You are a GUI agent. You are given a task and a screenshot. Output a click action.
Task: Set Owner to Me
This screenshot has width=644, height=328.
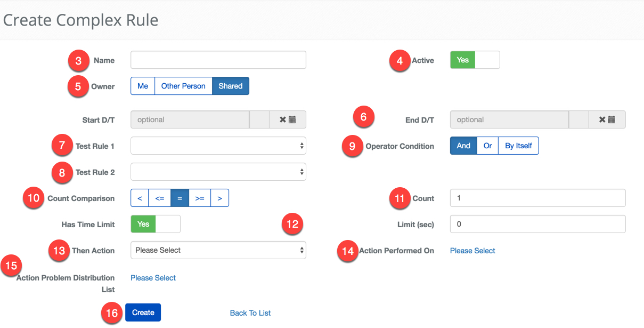point(143,86)
